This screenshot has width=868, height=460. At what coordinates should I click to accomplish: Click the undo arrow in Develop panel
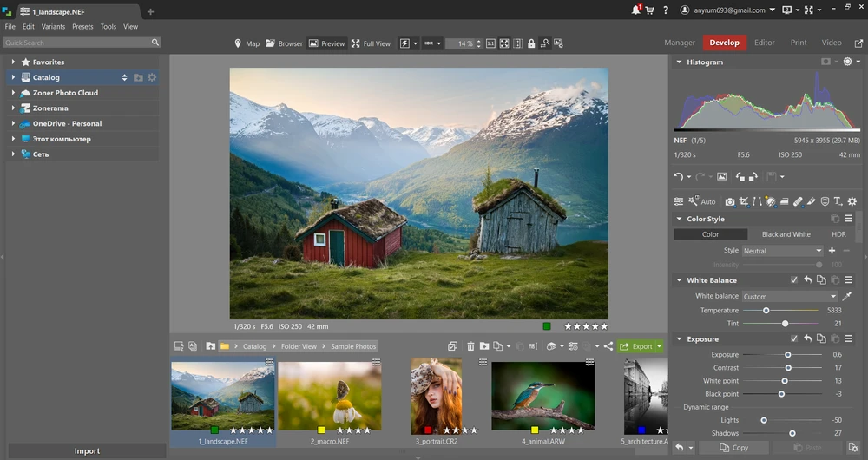pos(679,177)
